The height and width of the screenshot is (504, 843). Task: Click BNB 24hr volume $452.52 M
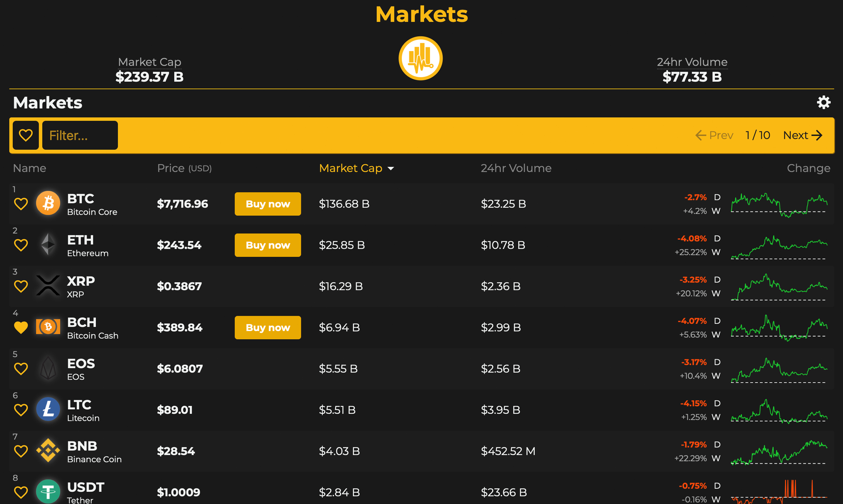pyautogui.click(x=508, y=451)
